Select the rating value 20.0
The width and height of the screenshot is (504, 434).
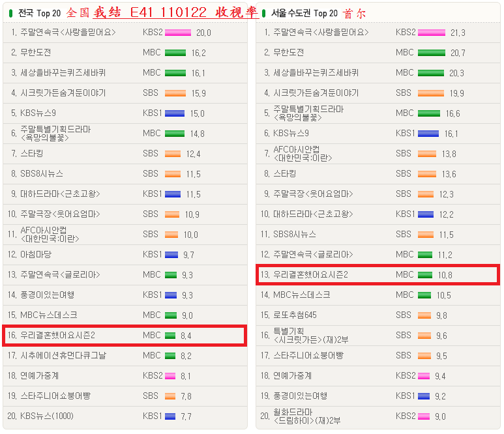(x=203, y=33)
